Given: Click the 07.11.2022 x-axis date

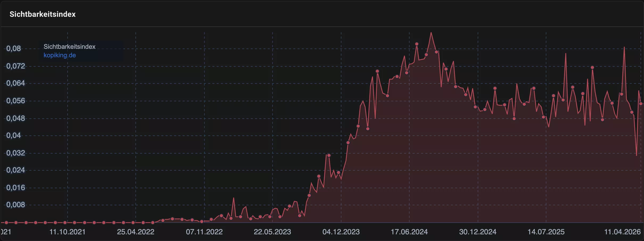Looking at the screenshot, I should point(204,232).
